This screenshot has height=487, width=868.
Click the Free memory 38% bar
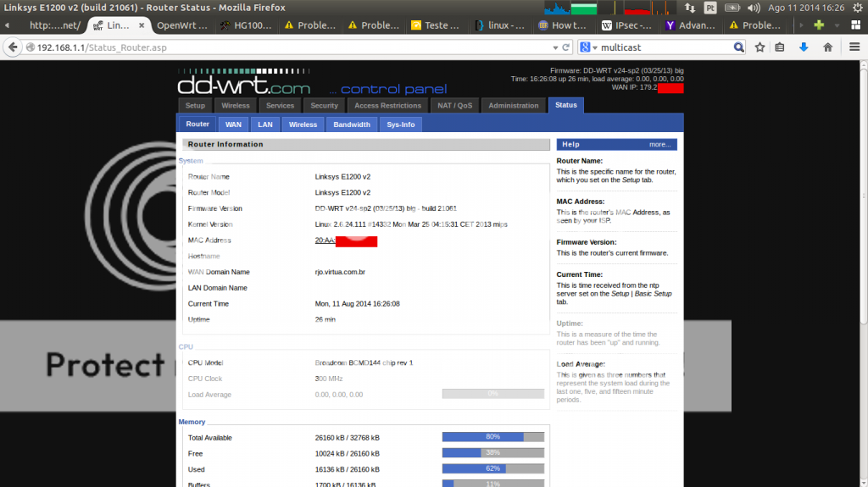pos(492,452)
